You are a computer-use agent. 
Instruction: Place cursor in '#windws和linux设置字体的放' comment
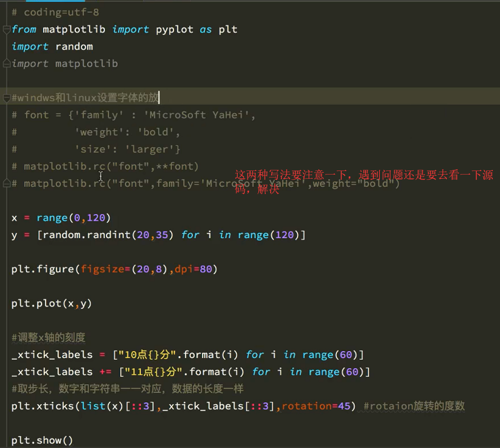[x=85, y=98]
